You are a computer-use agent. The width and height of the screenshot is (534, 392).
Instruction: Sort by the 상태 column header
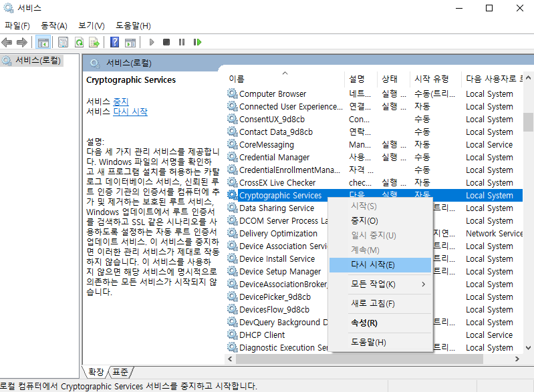click(x=394, y=79)
